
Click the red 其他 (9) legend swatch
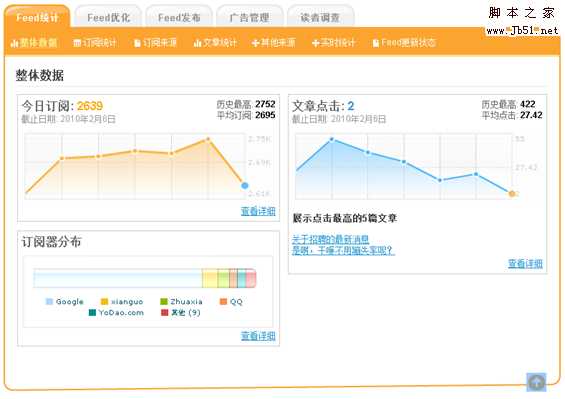point(165,312)
